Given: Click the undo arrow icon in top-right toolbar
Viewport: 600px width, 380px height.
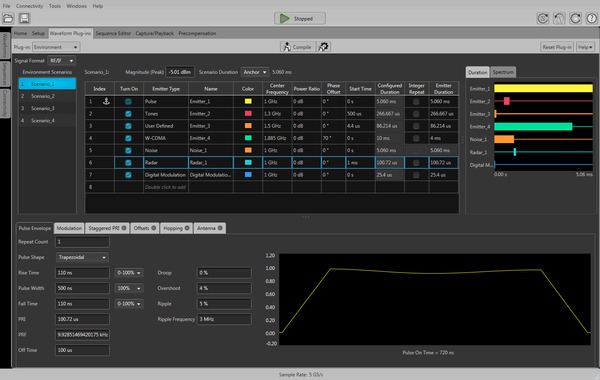Looking at the screenshot, I should tap(559, 18).
